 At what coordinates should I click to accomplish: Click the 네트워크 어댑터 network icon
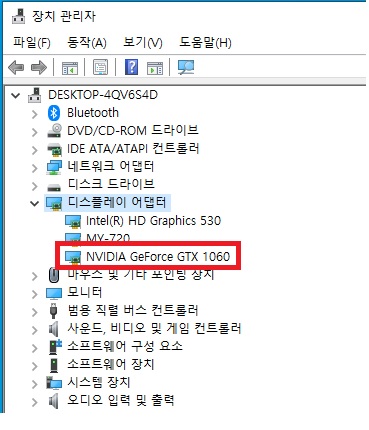click(x=54, y=167)
